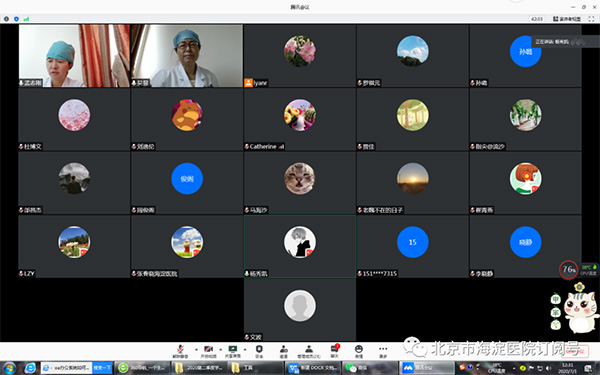The width and height of the screenshot is (600, 375).
Task: Click the volume speaker tray icon
Action: pos(549,368)
